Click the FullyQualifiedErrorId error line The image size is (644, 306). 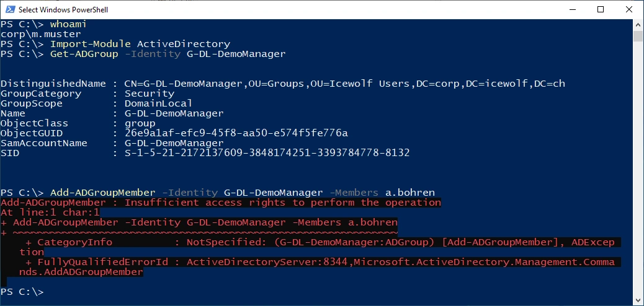(x=323, y=262)
